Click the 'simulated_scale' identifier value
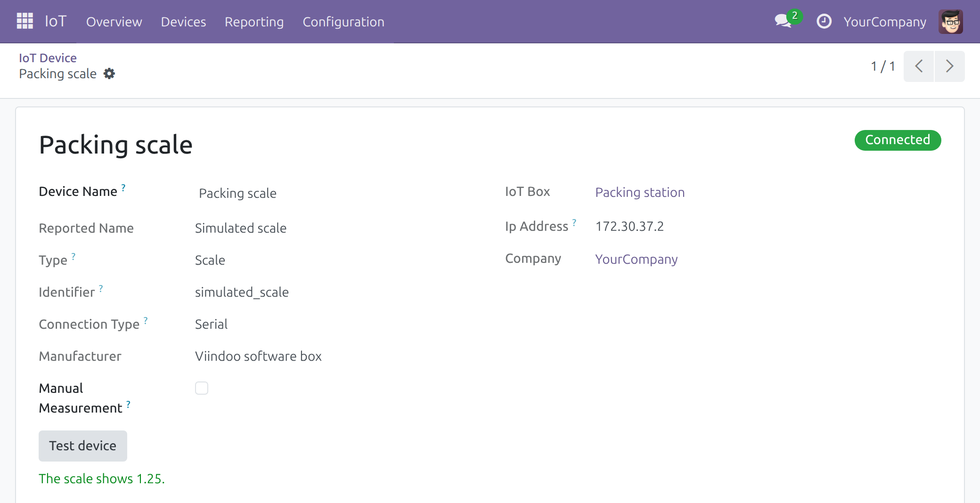The height and width of the screenshot is (503, 980). pos(242,292)
